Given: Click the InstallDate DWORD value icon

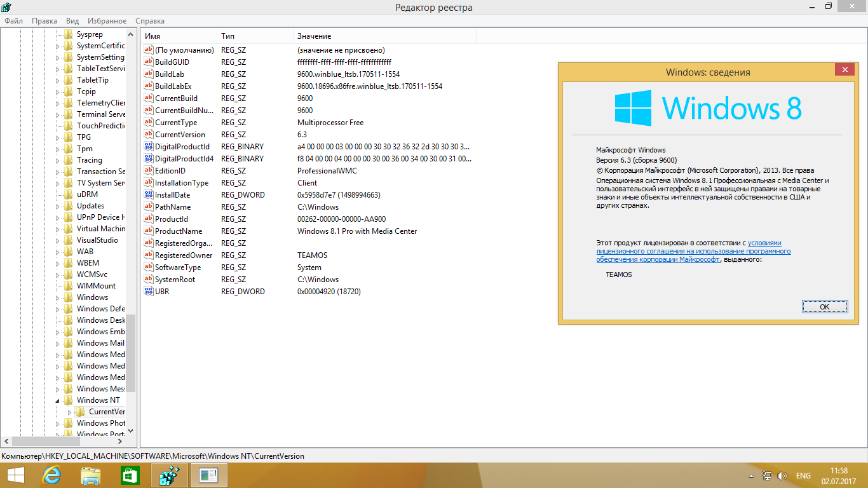Looking at the screenshot, I should click(x=149, y=195).
